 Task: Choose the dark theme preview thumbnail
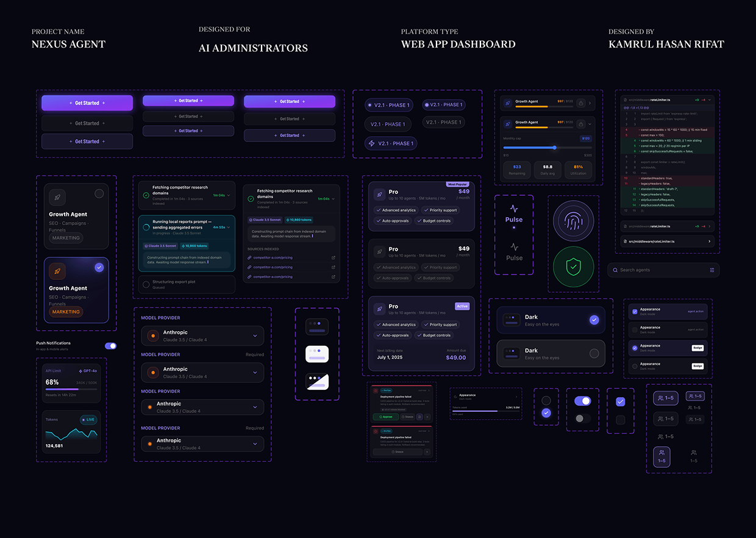[317, 326]
